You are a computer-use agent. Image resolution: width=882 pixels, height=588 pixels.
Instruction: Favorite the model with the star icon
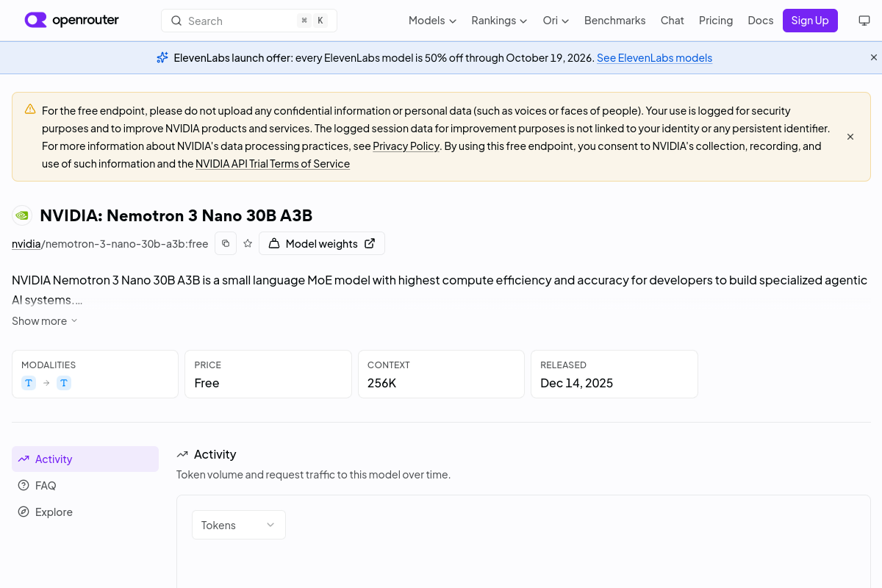[x=248, y=243]
